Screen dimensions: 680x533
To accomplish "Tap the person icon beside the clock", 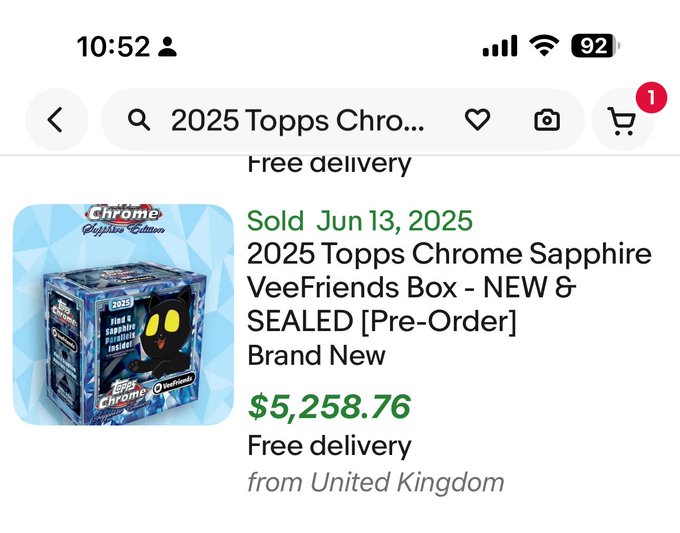I will 167,46.
